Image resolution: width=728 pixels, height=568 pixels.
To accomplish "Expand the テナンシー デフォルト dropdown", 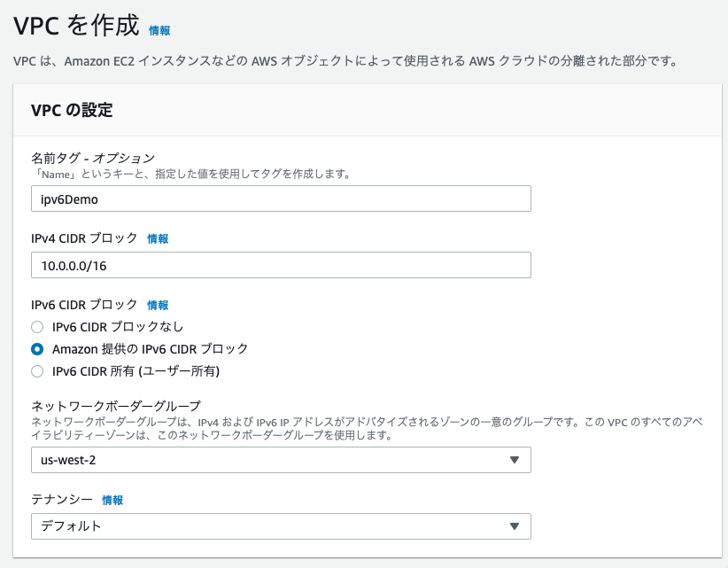I will click(281, 526).
